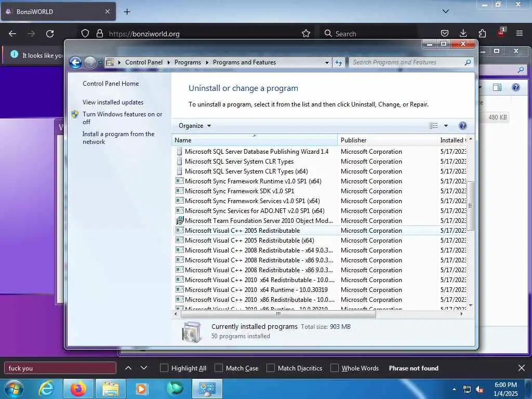Viewport: 532px width, 399px height.
Task: Open Firefox Pocket save icon
Action: (x=445, y=33)
